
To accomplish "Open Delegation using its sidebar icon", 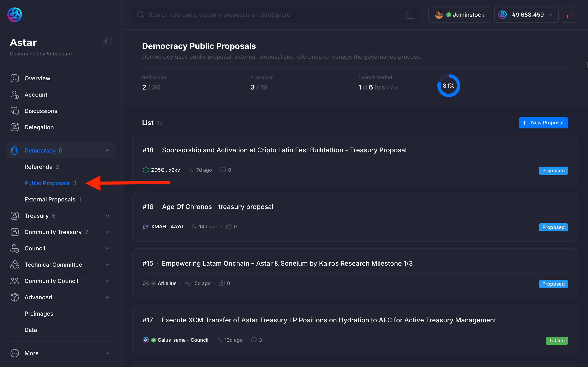I will pos(14,127).
